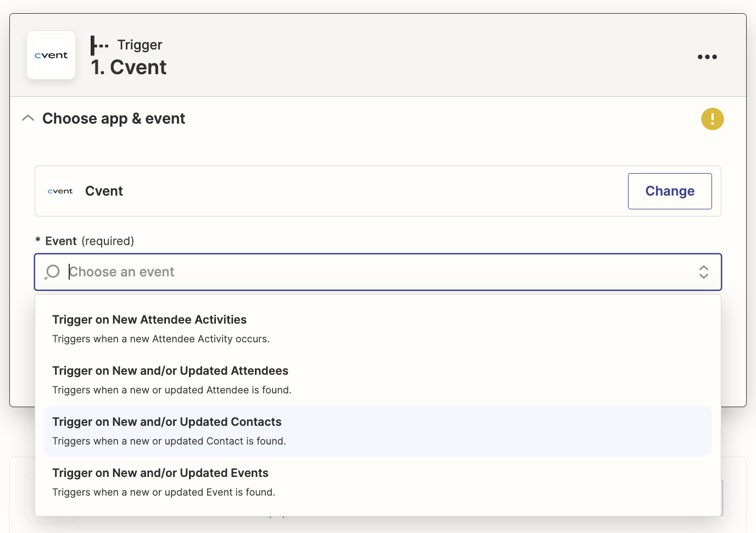Screen dimensions: 756x533
Task: Select Trigger on New and/or Updated Attendees
Action: (x=378, y=380)
